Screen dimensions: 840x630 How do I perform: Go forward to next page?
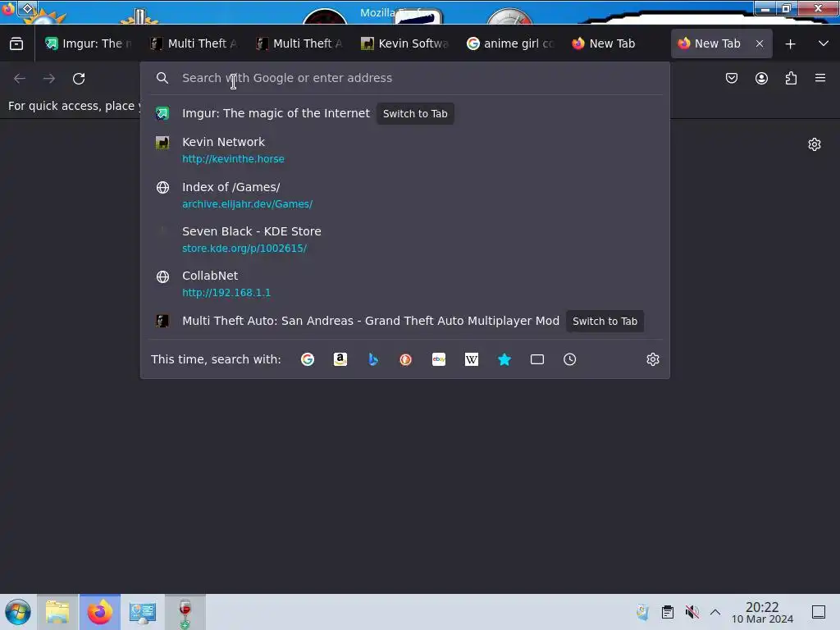[49, 78]
